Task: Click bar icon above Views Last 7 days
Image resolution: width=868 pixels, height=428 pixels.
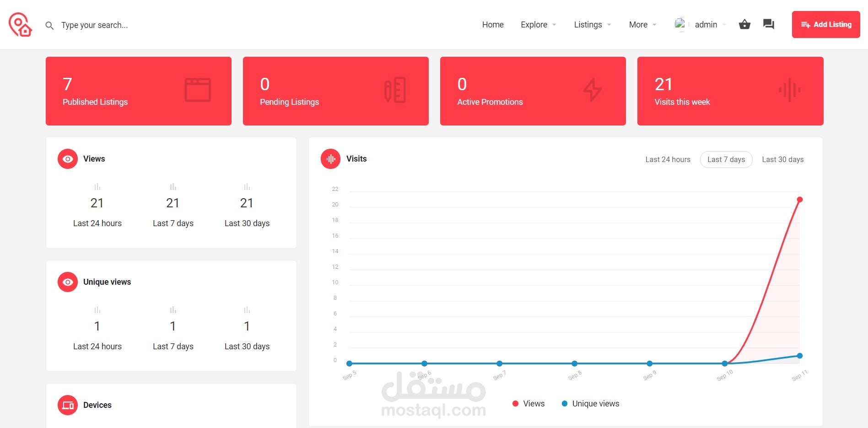Action: coord(173,187)
